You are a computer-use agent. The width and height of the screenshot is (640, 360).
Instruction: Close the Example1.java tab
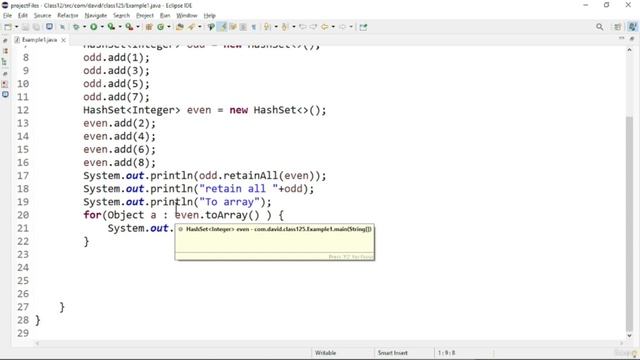click(63, 40)
